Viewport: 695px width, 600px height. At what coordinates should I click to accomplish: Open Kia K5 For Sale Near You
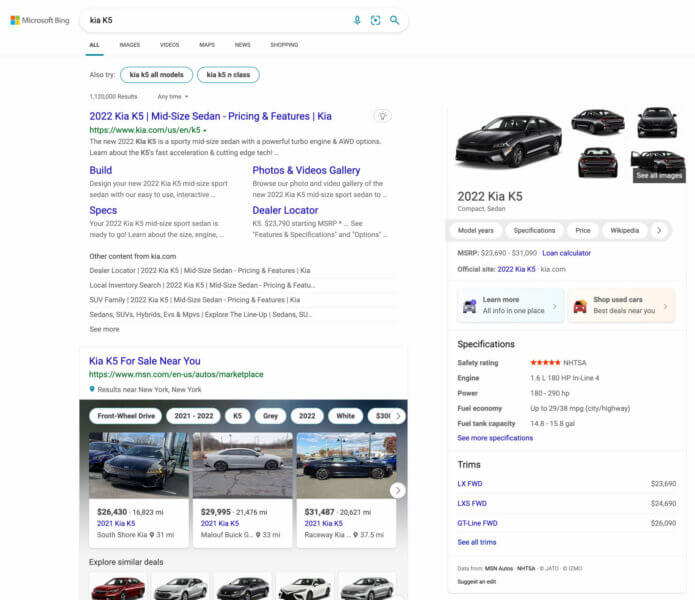point(144,361)
